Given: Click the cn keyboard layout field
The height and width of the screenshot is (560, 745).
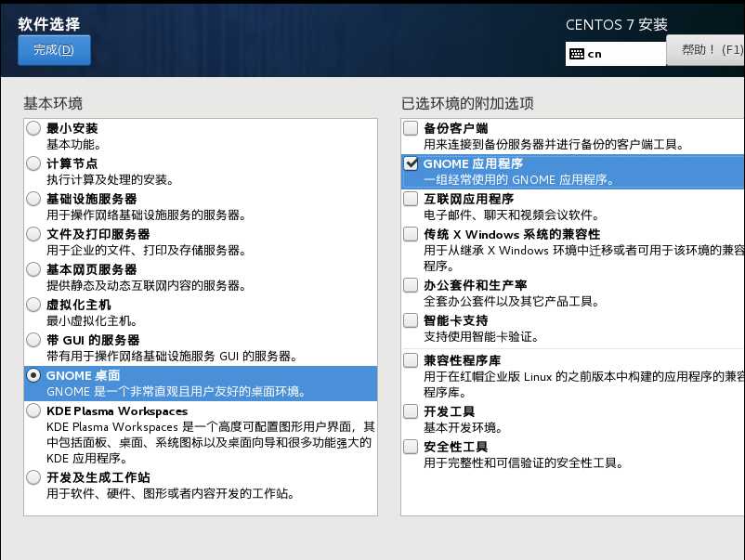Looking at the screenshot, I should (616, 54).
